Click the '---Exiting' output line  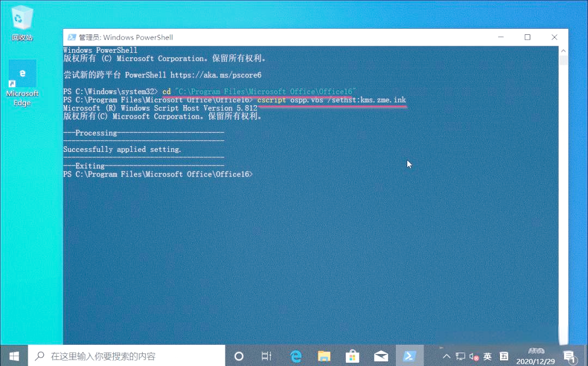pyautogui.click(x=144, y=166)
